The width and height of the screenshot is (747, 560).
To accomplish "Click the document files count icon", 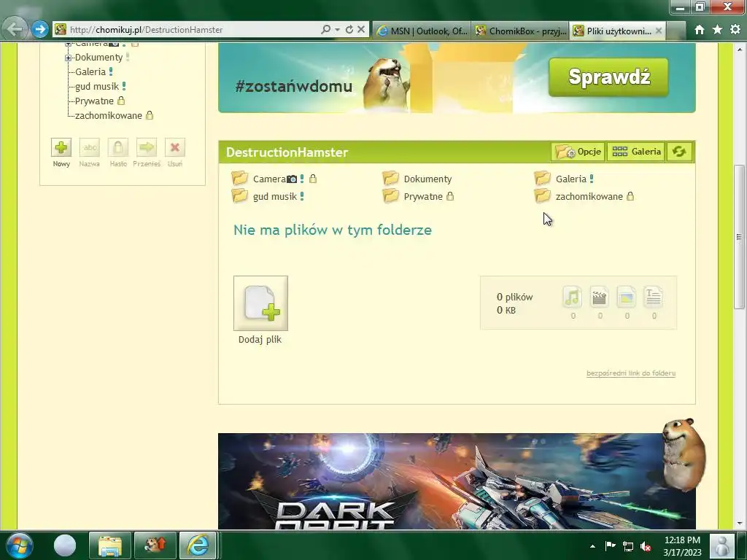I will coord(653,297).
